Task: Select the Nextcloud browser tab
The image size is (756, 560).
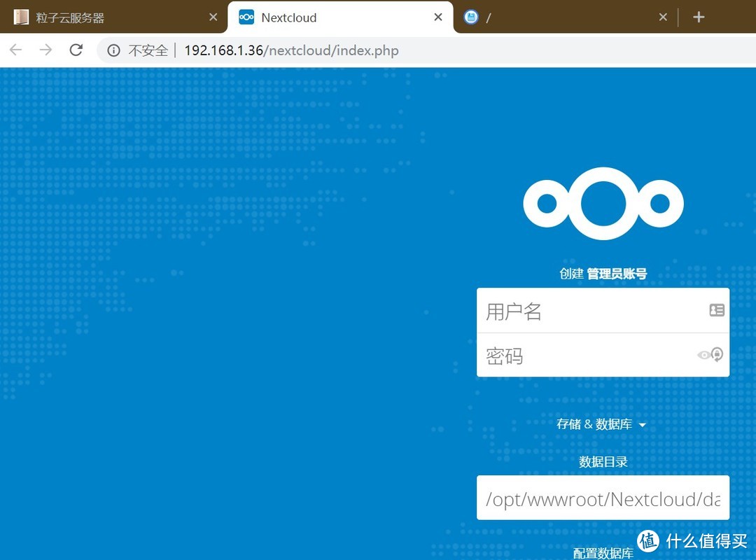Action: [340, 17]
